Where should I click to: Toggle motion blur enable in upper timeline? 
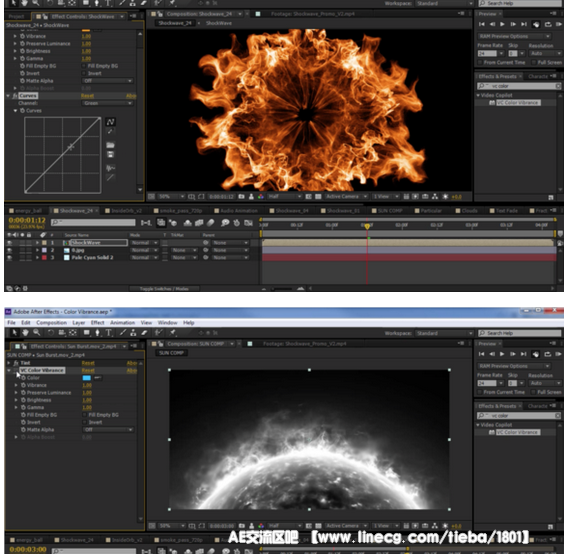click(x=210, y=223)
